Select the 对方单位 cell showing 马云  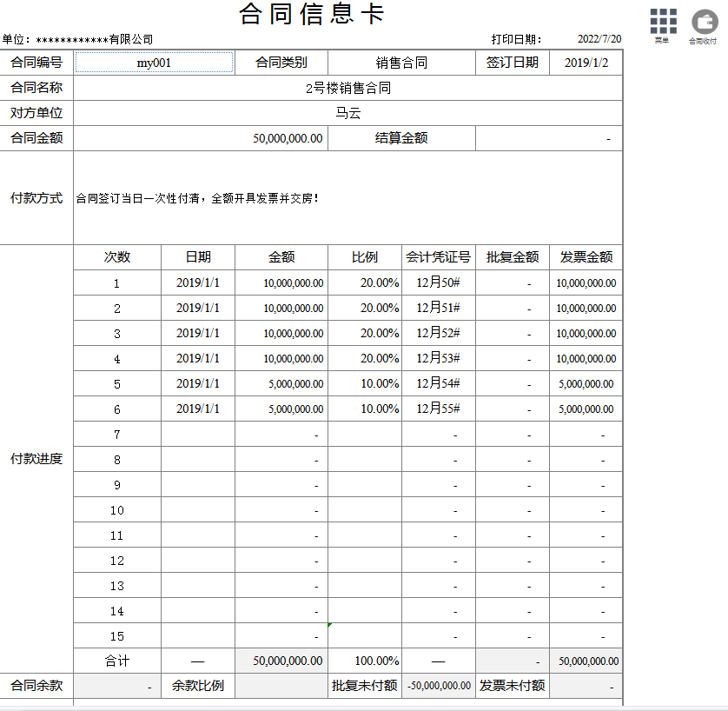348,112
